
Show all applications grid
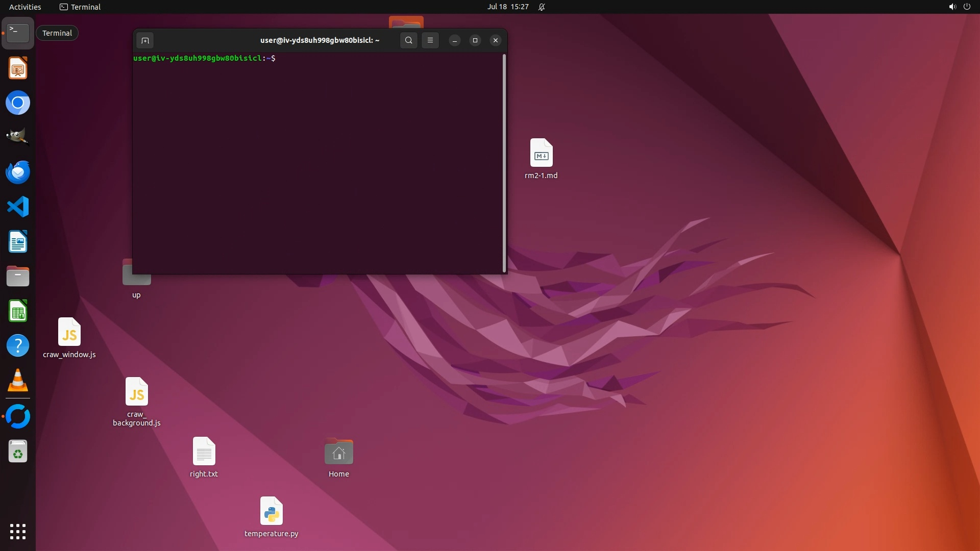(x=18, y=532)
